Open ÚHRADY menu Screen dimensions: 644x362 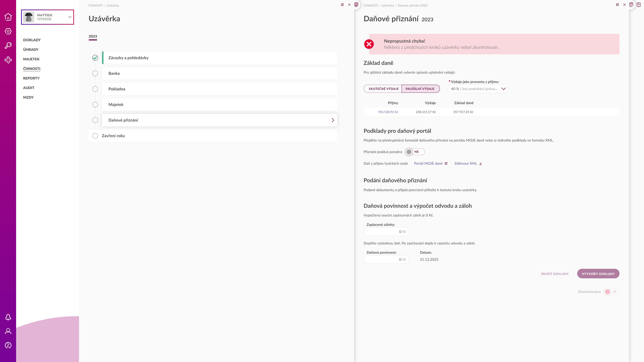(x=31, y=49)
